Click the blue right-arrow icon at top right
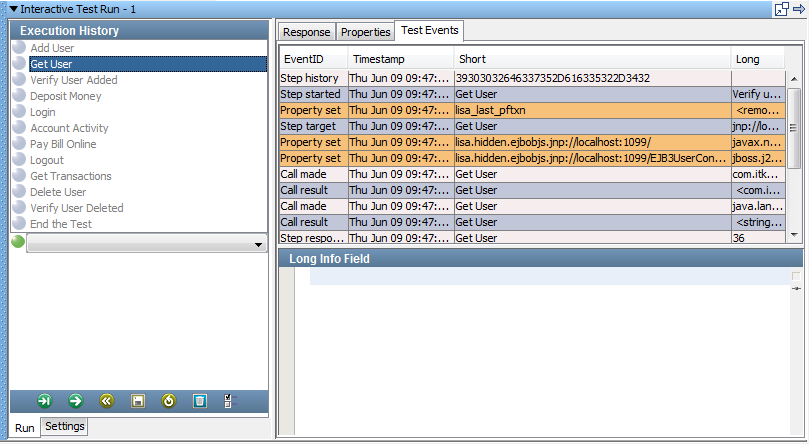Screen dimensions: 809x444 (799, 9)
